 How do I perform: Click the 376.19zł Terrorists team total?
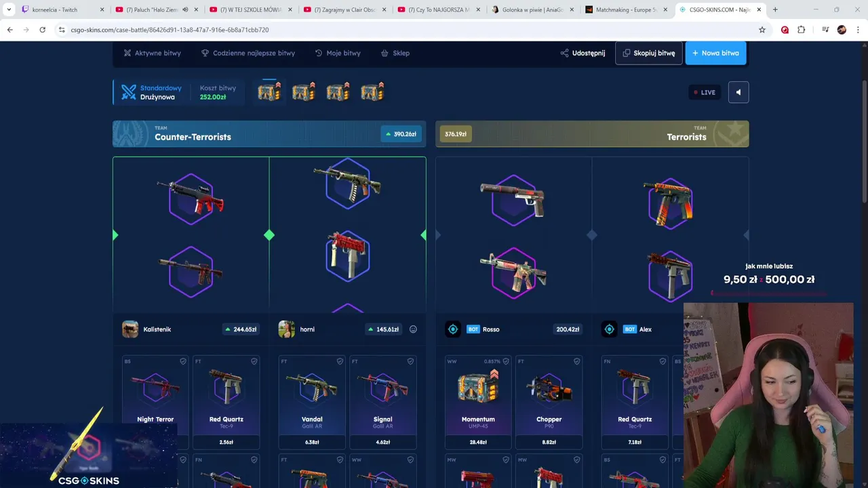pyautogui.click(x=455, y=134)
